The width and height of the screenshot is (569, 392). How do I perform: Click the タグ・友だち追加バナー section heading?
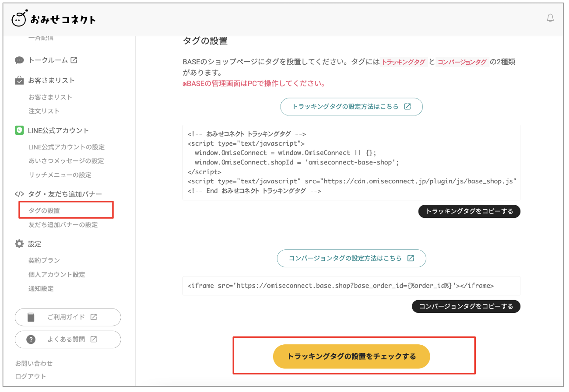pos(65,194)
